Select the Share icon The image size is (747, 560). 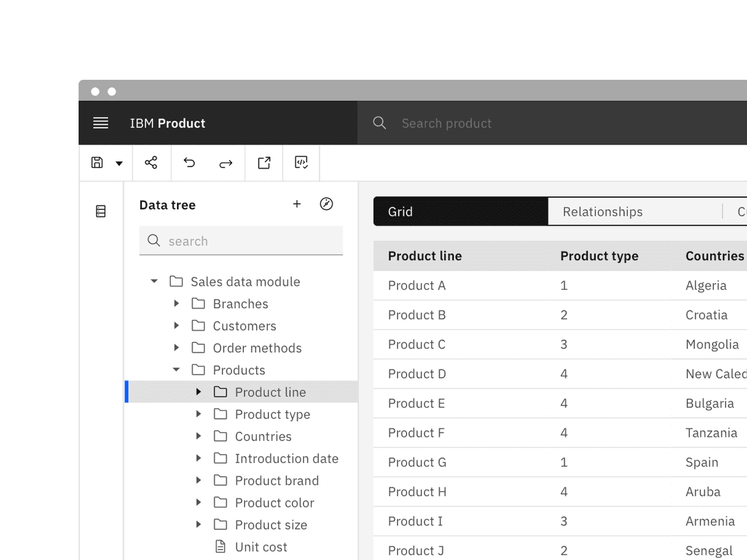(x=151, y=163)
